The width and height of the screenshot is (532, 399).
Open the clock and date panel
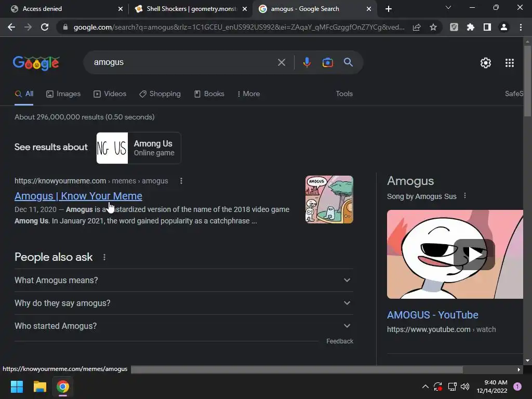[x=492, y=387]
